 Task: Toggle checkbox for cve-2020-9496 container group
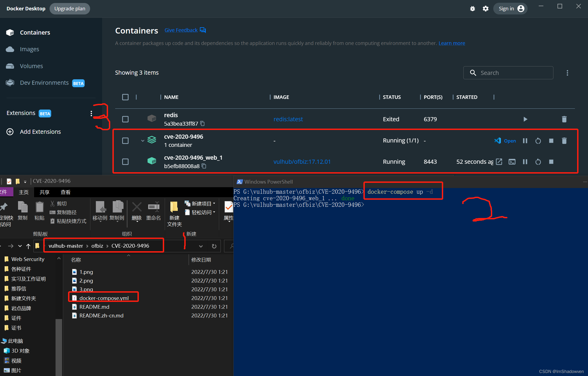[125, 140]
